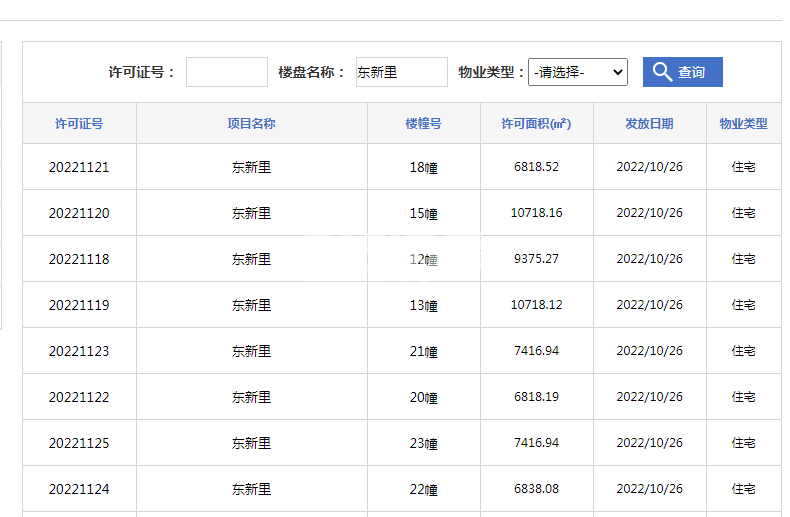Viewport: 790px width, 517px height.
Task: Click the 查询 search button
Action: (682, 72)
